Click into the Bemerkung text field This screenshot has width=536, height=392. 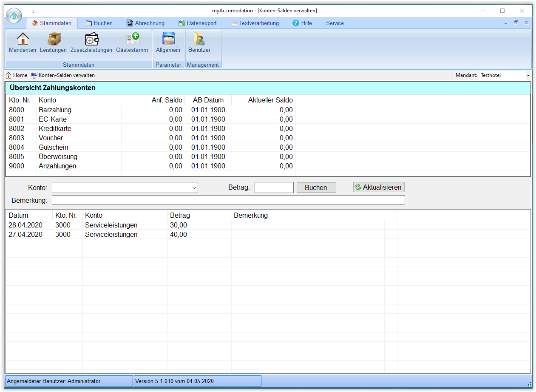point(228,200)
